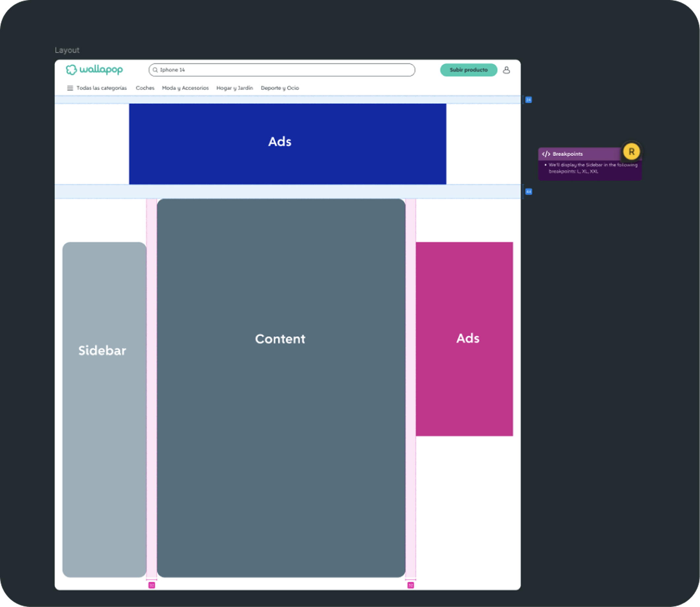
Task: Open the user profile icon
Action: [x=506, y=70]
